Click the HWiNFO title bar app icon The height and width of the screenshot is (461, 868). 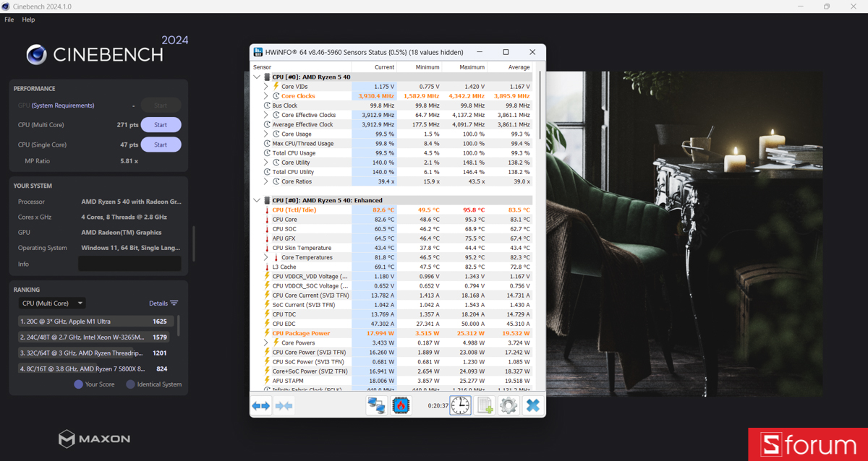point(258,52)
